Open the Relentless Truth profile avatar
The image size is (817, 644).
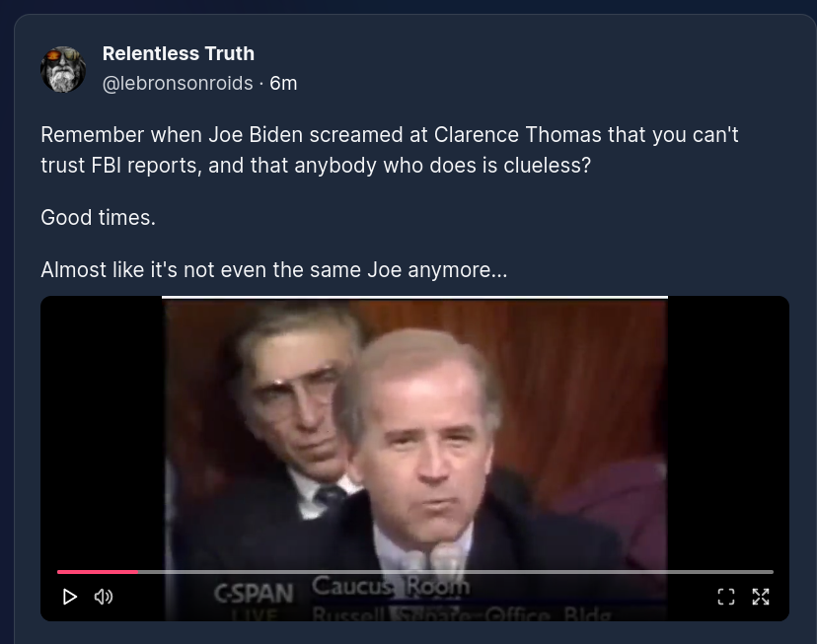(63, 69)
